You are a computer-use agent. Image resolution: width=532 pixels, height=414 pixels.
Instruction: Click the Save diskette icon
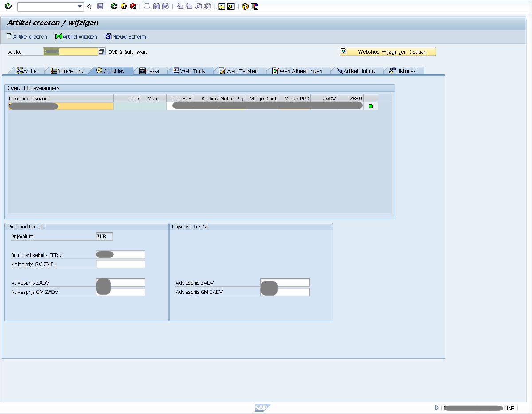100,6
